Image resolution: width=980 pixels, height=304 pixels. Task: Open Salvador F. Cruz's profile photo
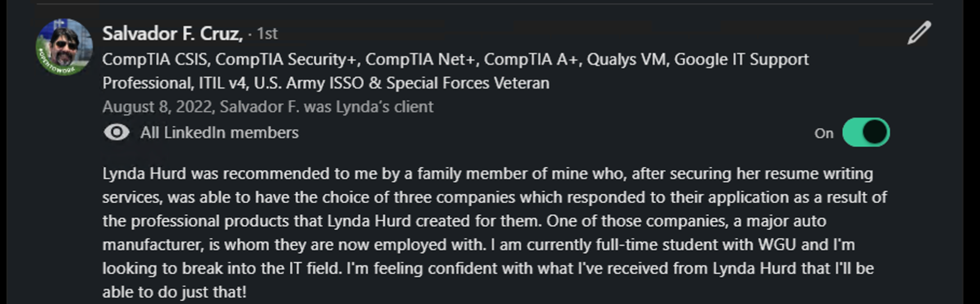(64, 46)
